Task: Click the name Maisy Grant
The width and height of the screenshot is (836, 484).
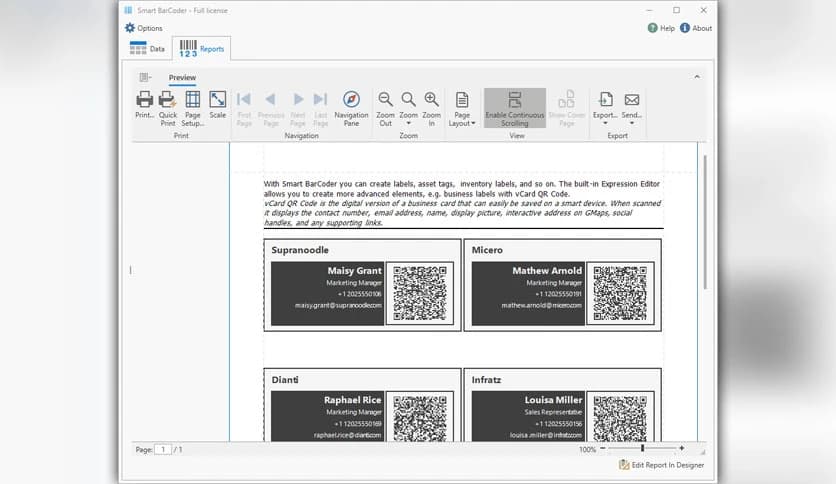Action: pos(355,271)
